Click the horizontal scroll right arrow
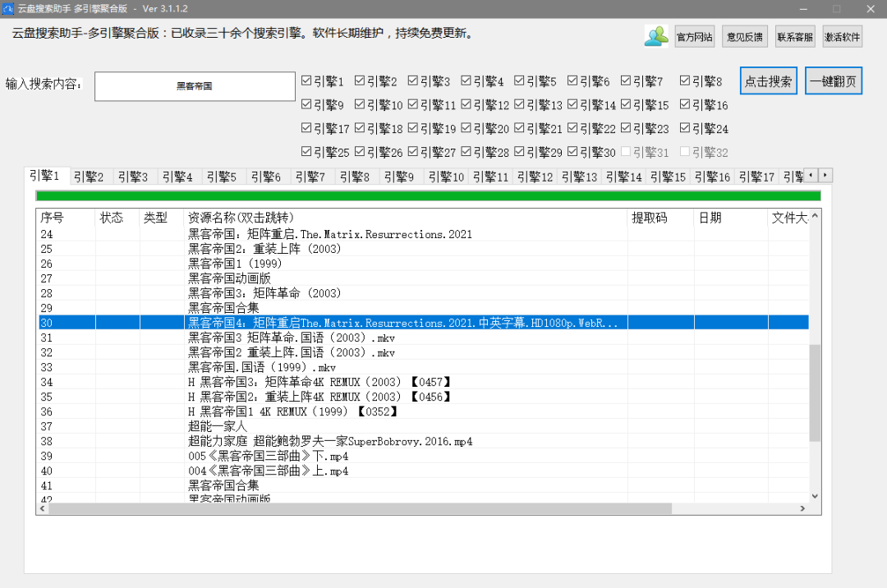This screenshot has width=887, height=588. 802,509
